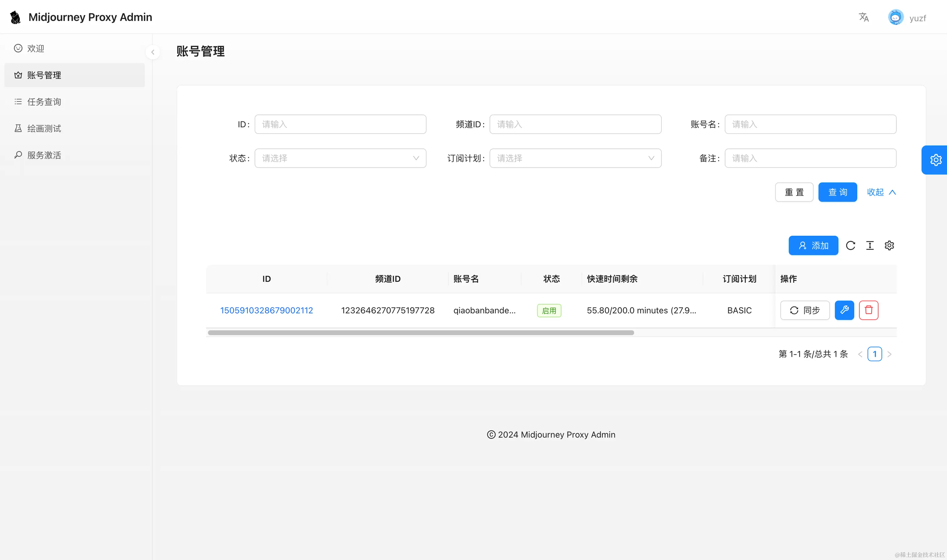947x560 pixels.
Task: Click the row density adjustment icon
Action: pos(870,245)
